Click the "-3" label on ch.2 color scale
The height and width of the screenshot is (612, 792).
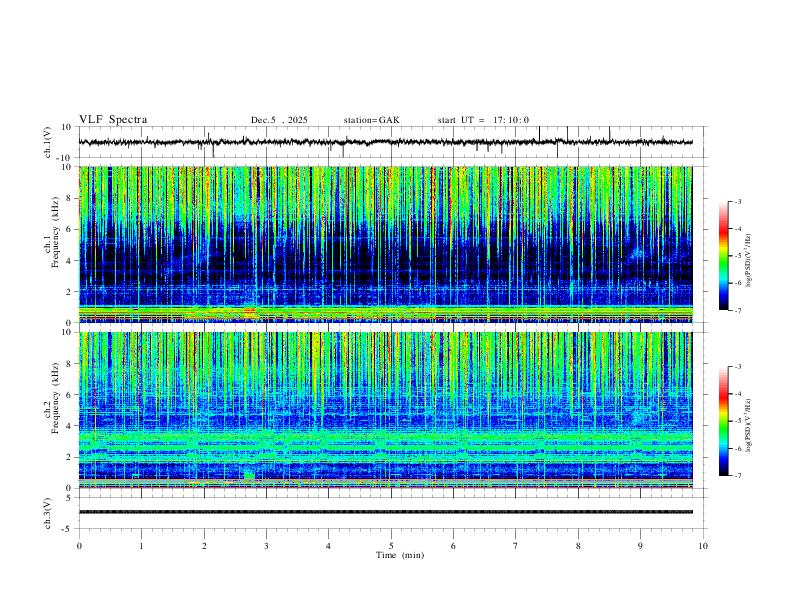pos(738,367)
